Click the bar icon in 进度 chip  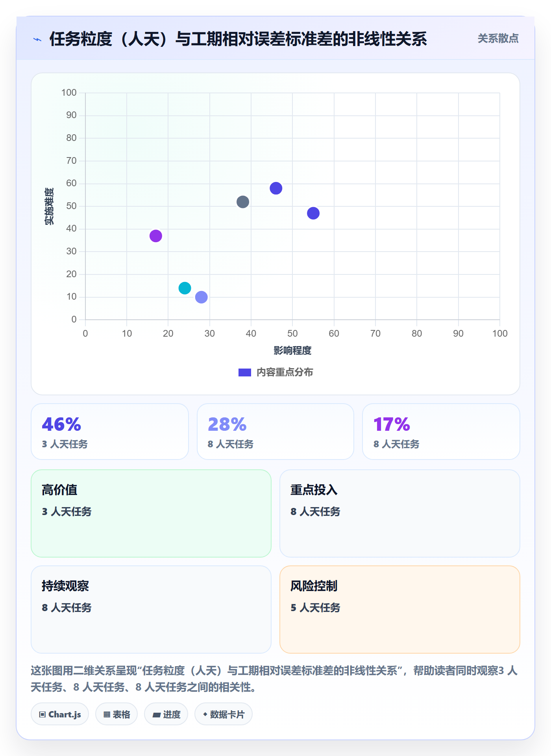click(157, 715)
